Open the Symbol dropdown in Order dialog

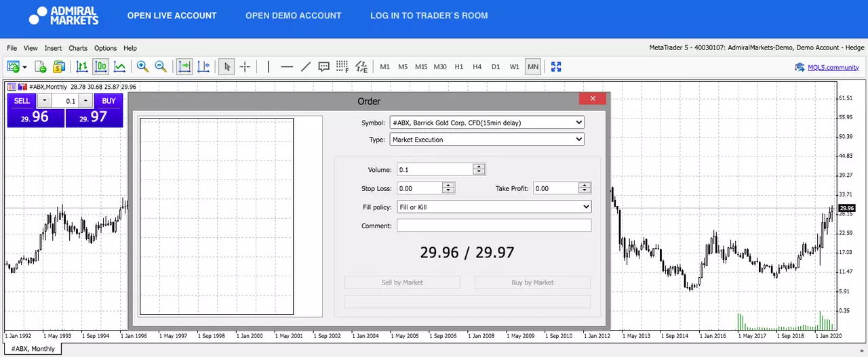[x=487, y=123]
